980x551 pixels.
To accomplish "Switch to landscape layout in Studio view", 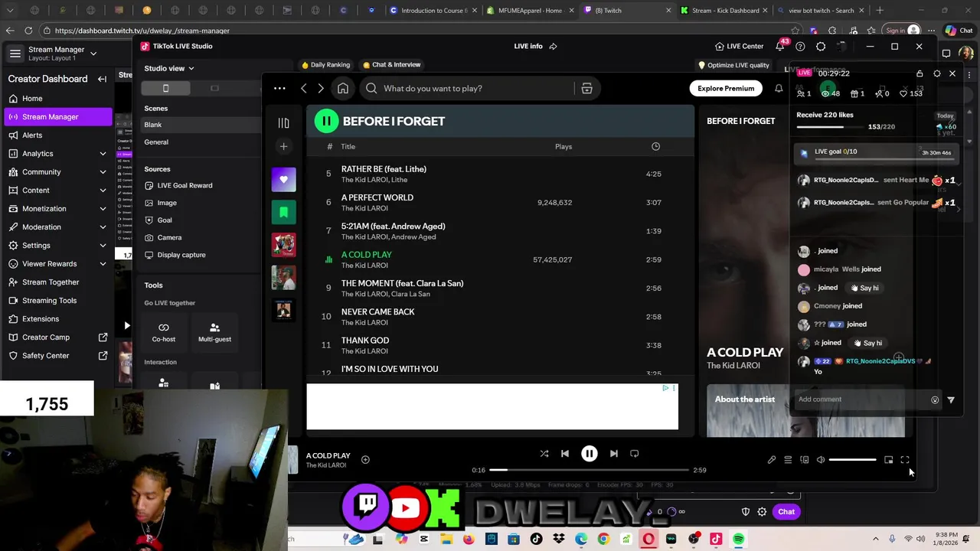I will coord(214,89).
